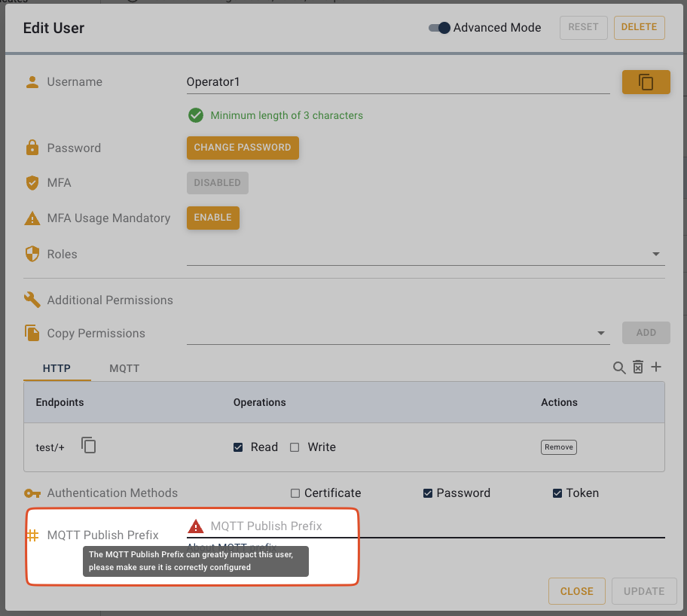Click the delete-all trash icon above the table

click(638, 367)
